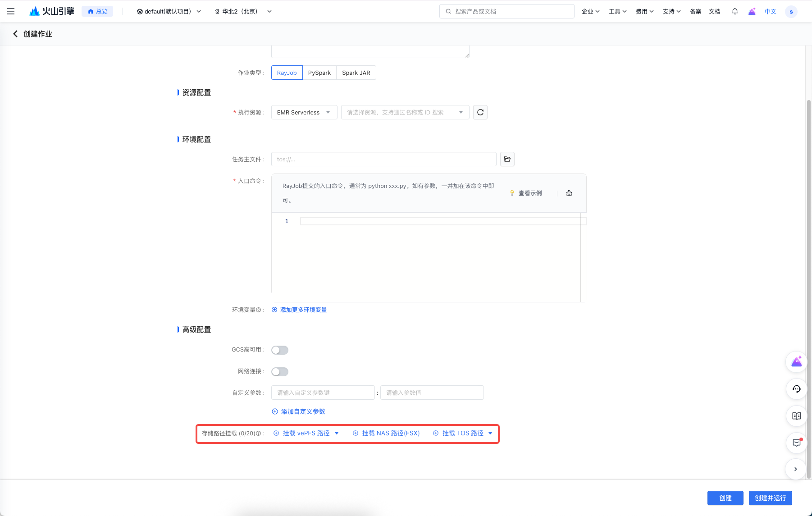Open the hamburger navigation menu
This screenshot has width=812, height=516.
(11, 11)
